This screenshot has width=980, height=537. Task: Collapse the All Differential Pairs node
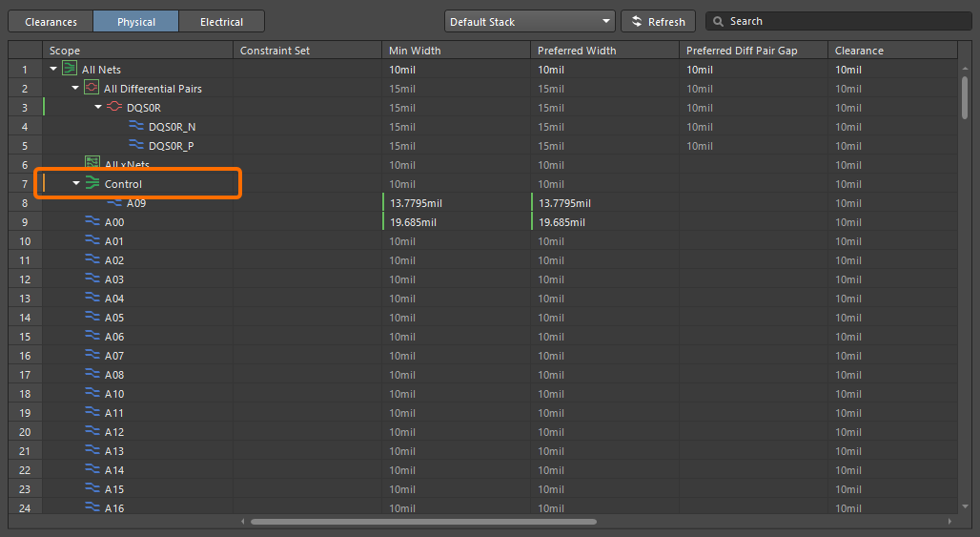[x=75, y=88]
